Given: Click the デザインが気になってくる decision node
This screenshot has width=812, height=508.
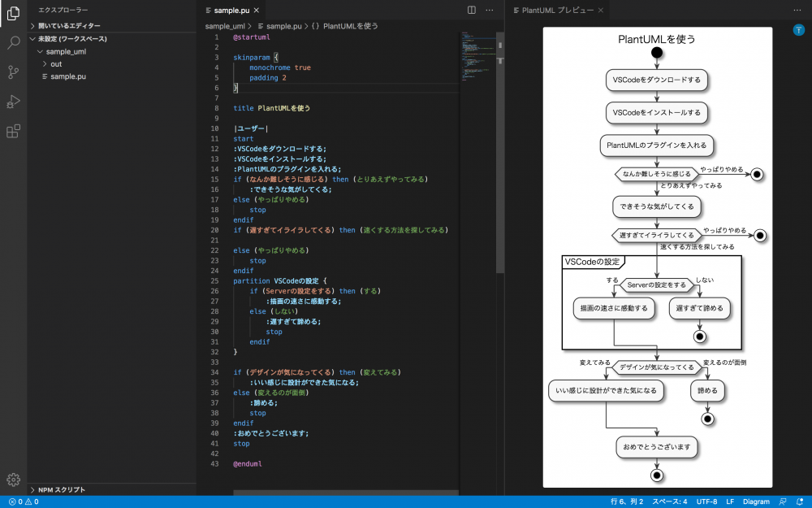Looking at the screenshot, I should (x=657, y=367).
